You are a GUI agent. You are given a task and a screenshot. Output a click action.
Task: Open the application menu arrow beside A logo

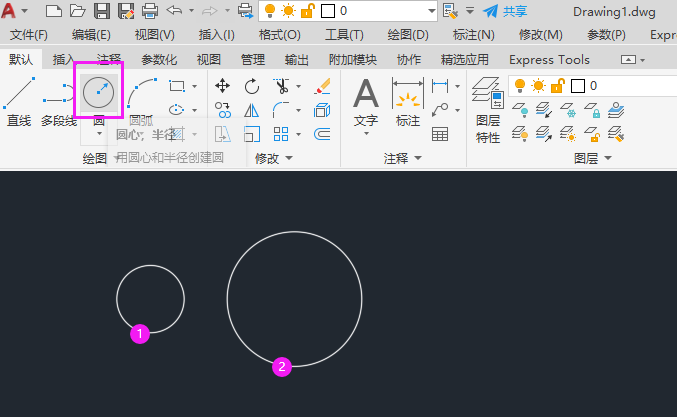pos(25,11)
